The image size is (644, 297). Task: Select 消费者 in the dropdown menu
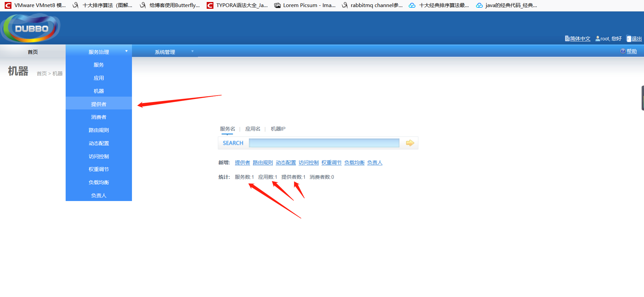[99, 117]
